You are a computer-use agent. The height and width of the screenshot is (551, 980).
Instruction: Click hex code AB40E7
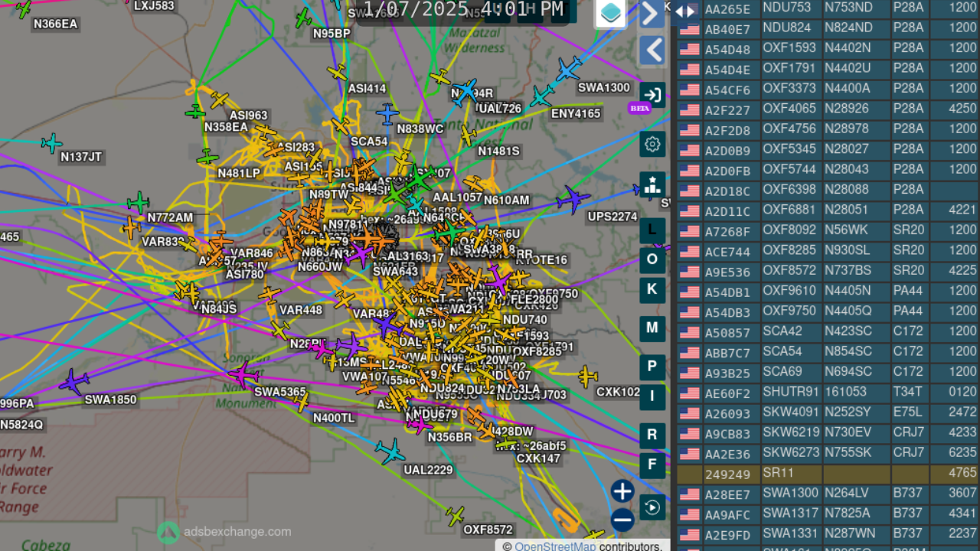click(727, 28)
